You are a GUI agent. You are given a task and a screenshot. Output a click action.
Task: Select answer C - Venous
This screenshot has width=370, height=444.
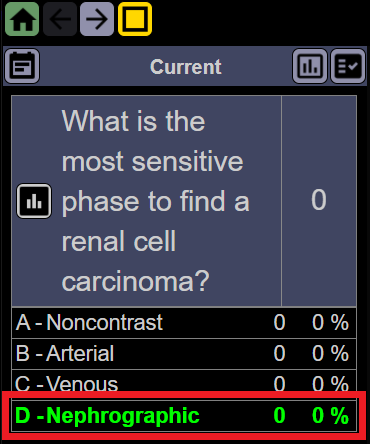click(x=184, y=381)
